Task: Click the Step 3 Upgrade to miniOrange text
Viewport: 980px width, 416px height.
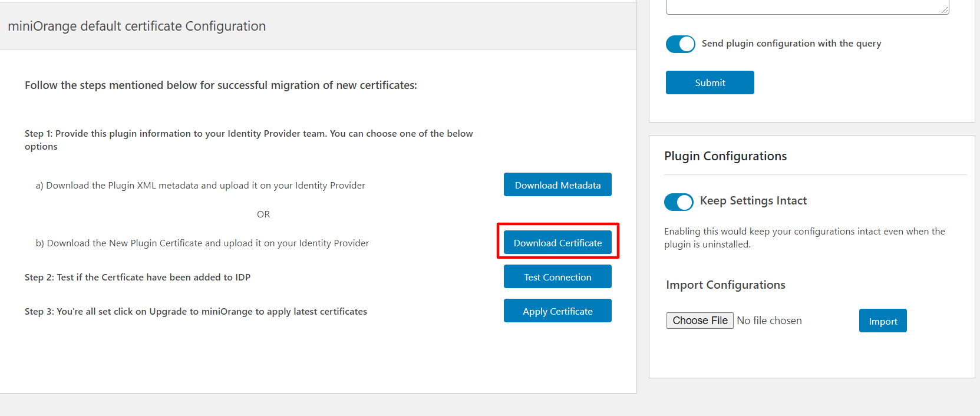Action: point(196,312)
